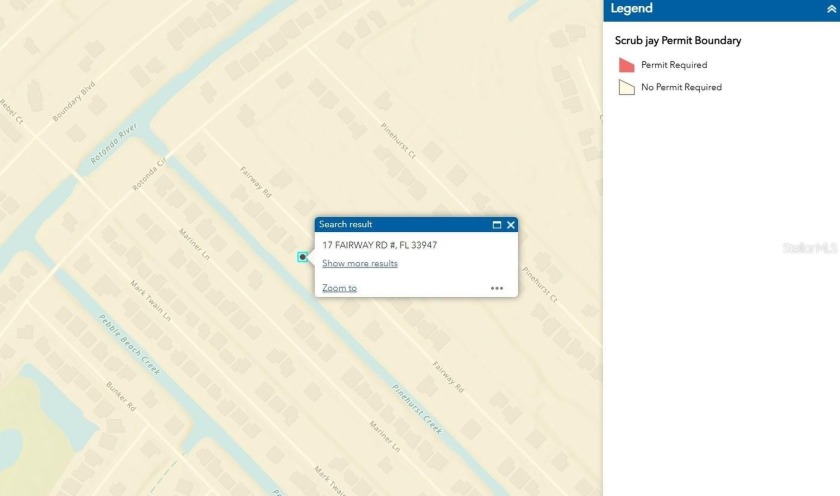Click the red Permit Required legend swatch
840x496 pixels.
tap(627, 65)
